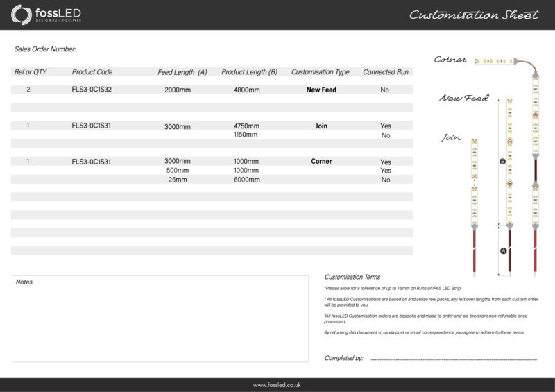This screenshot has width=555, height=392.
Task: Click inside the Notes text box
Action: click(x=160, y=319)
